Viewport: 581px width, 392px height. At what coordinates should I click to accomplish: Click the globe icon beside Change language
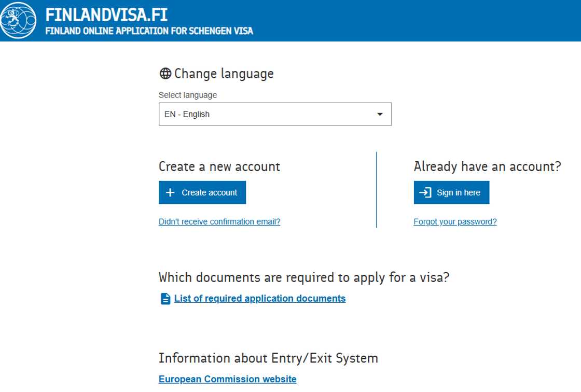click(165, 73)
